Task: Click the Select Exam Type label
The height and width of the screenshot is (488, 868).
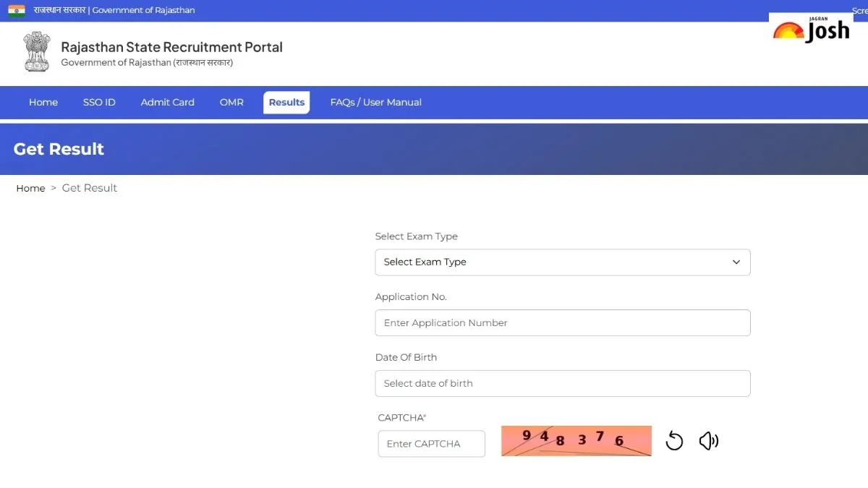Action: [x=417, y=236]
